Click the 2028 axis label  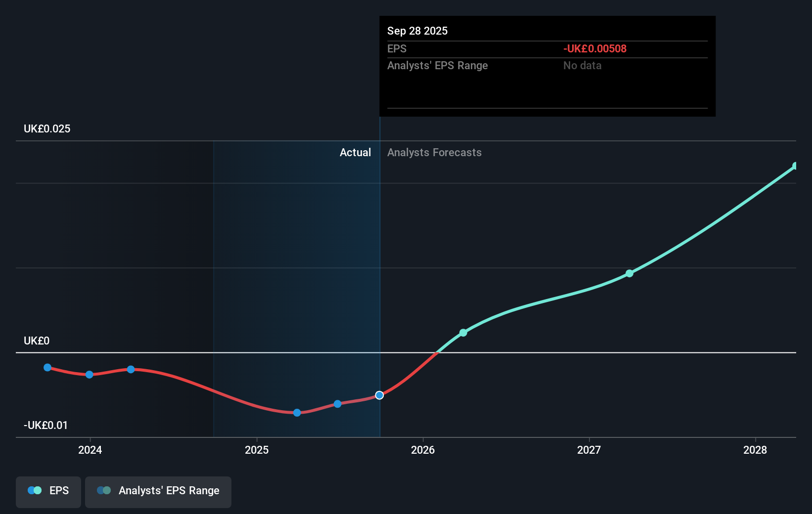(755, 450)
